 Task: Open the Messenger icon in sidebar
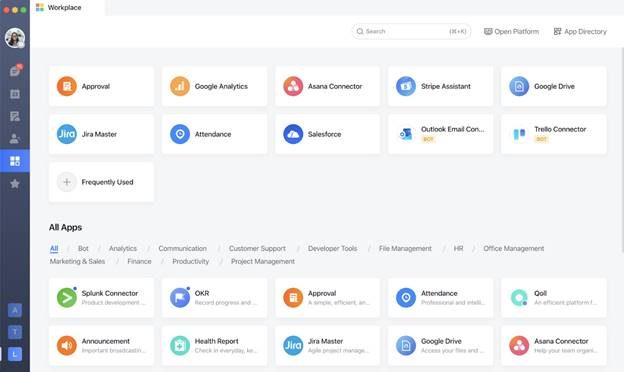coord(15,71)
